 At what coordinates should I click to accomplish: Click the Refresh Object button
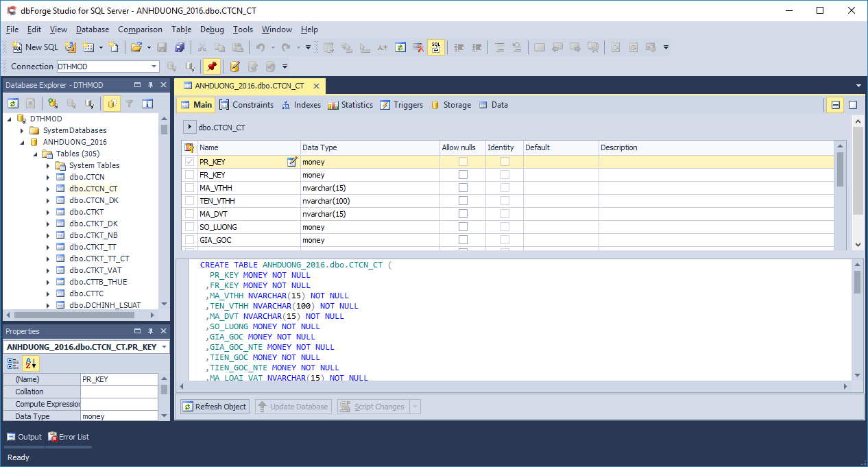215,406
